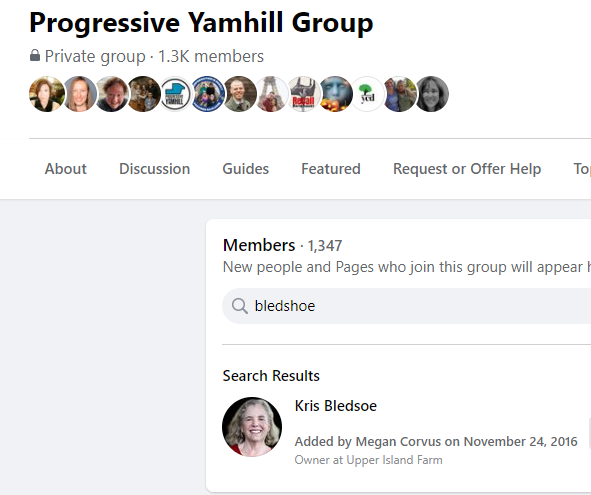The image size is (591, 495).
Task: Click the blue face avatar with pumpkins
Action: [x=336, y=94]
